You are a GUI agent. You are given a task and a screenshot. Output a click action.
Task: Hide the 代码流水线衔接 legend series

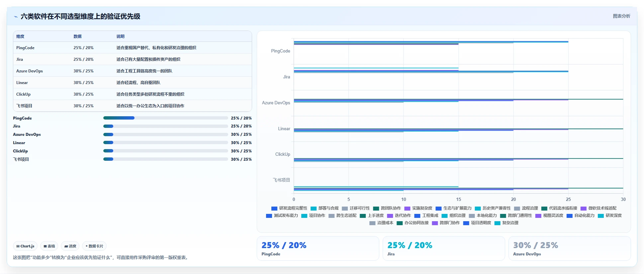pos(559,208)
